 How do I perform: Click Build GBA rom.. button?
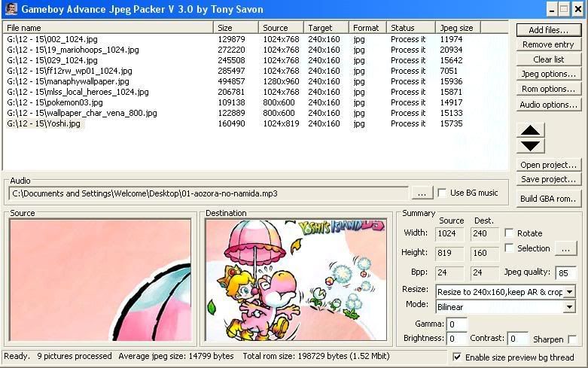pyautogui.click(x=548, y=199)
